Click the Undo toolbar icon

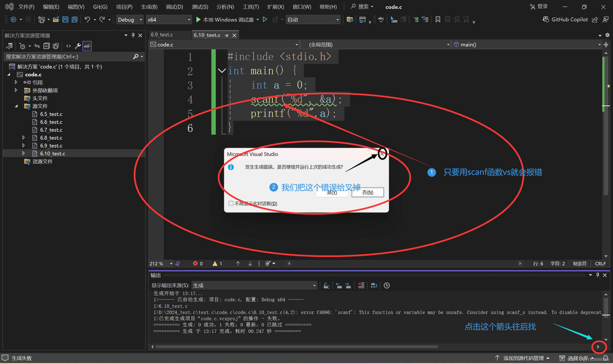(x=87, y=20)
